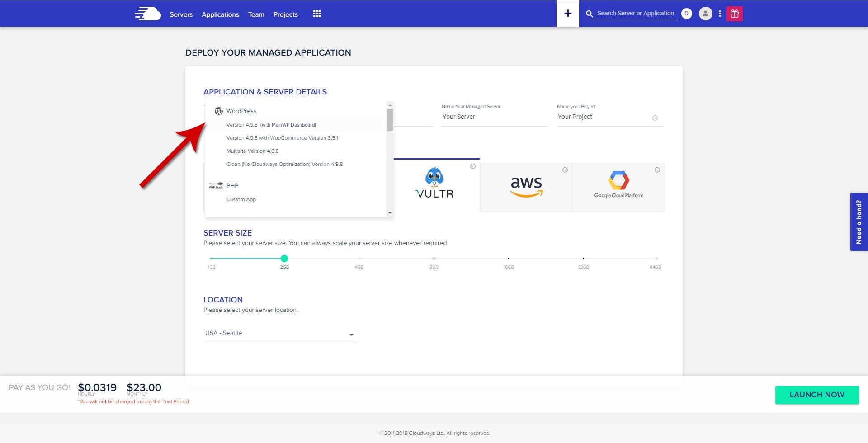Open the Projects menu item
This screenshot has width=868, height=443.
point(285,14)
